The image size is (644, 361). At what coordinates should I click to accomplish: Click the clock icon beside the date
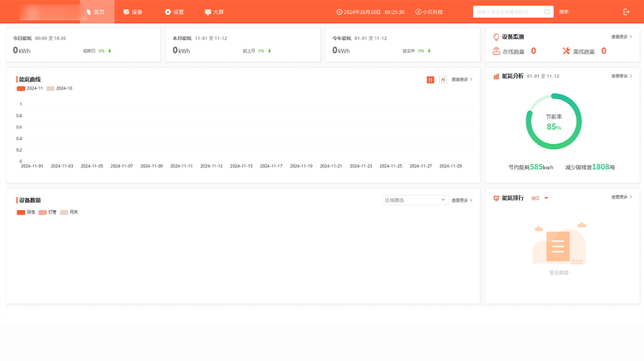click(339, 12)
